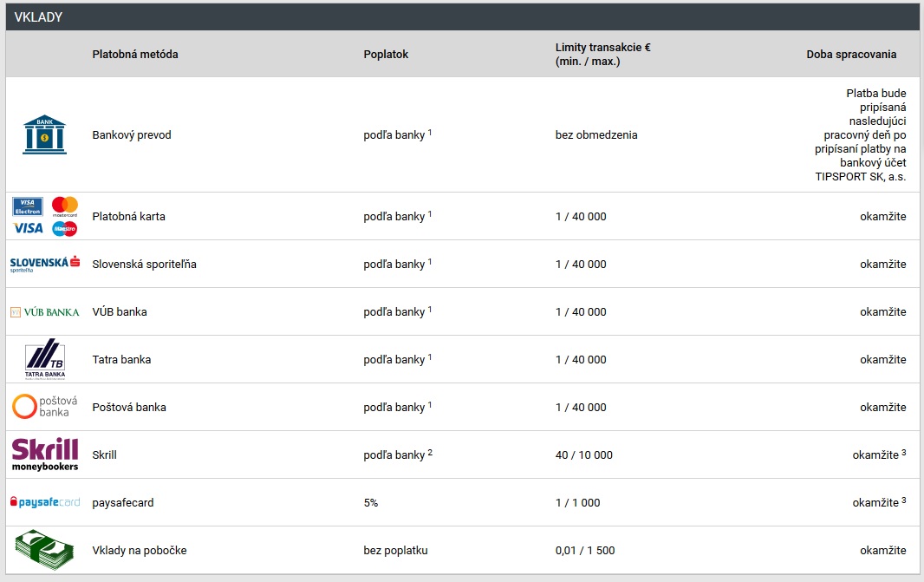Click the Tatra Banka logo
This screenshot has height=582, width=924.
tap(45, 359)
